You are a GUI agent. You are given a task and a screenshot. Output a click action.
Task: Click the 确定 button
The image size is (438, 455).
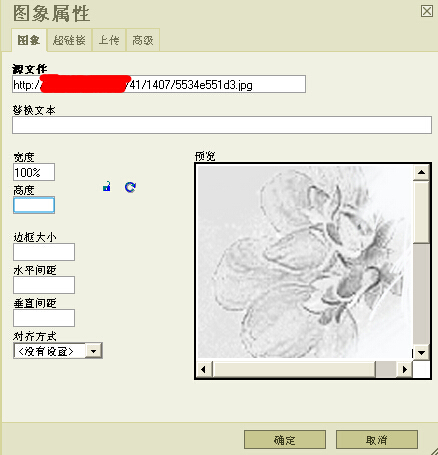click(x=285, y=440)
